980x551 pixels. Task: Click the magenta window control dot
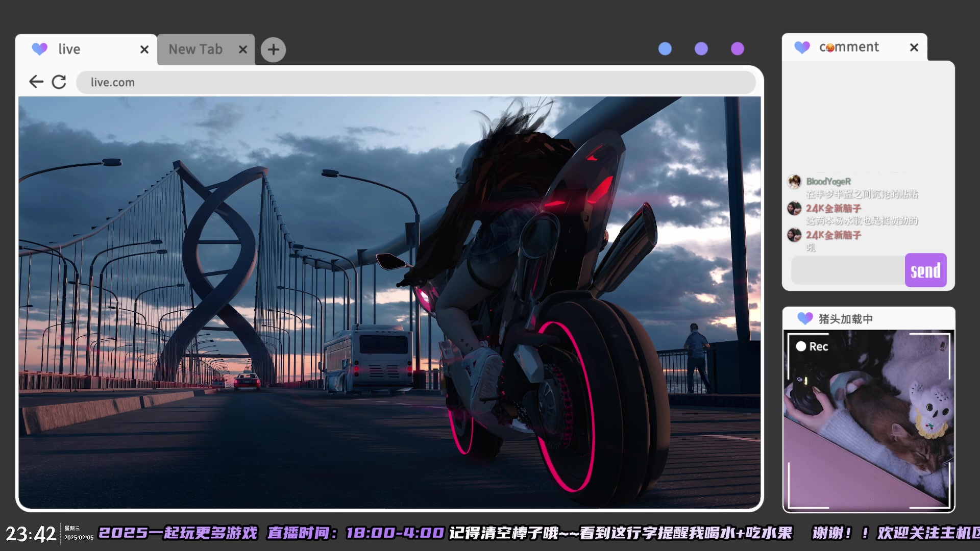pyautogui.click(x=738, y=48)
